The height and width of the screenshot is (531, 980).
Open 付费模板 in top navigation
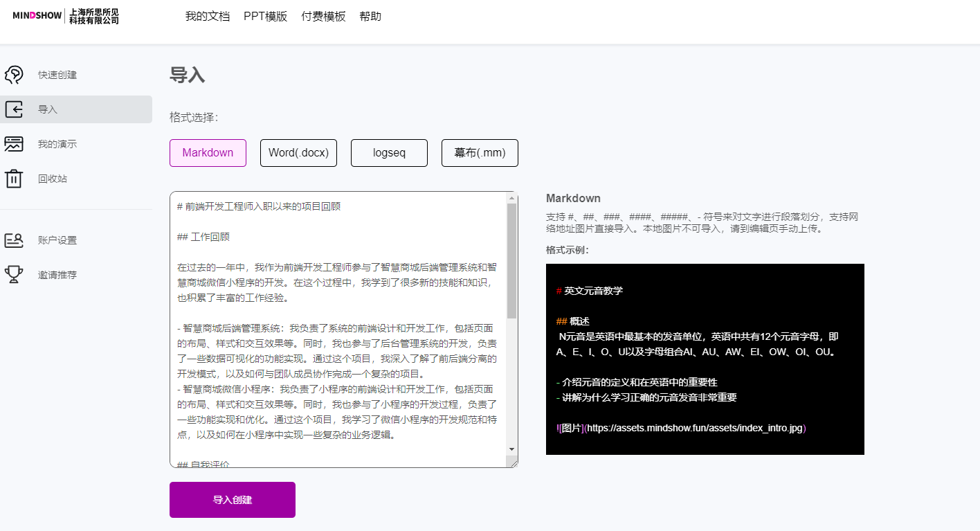point(323,16)
